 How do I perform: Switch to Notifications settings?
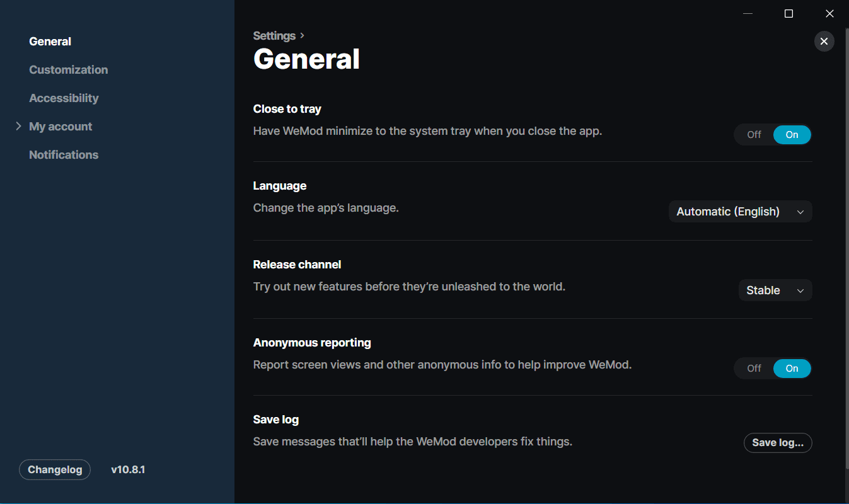(64, 155)
